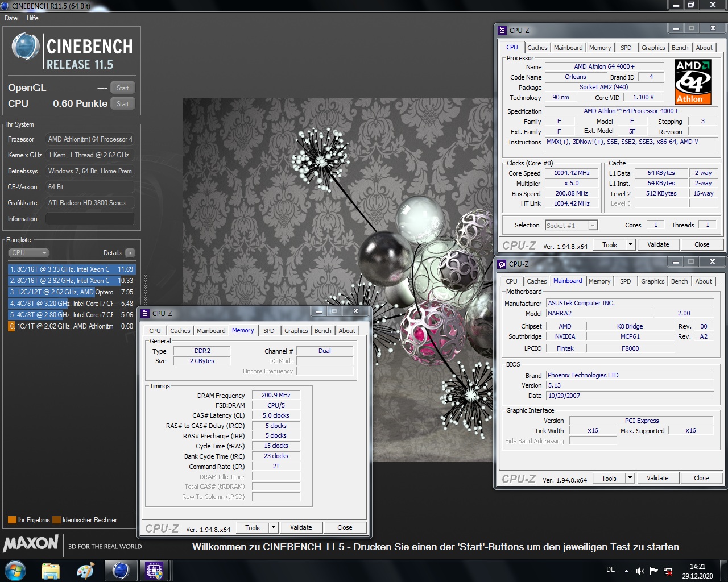Viewport: 728px width, 582px height.
Task: Click Close button in Memory CPU-Z window
Action: tap(345, 528)
